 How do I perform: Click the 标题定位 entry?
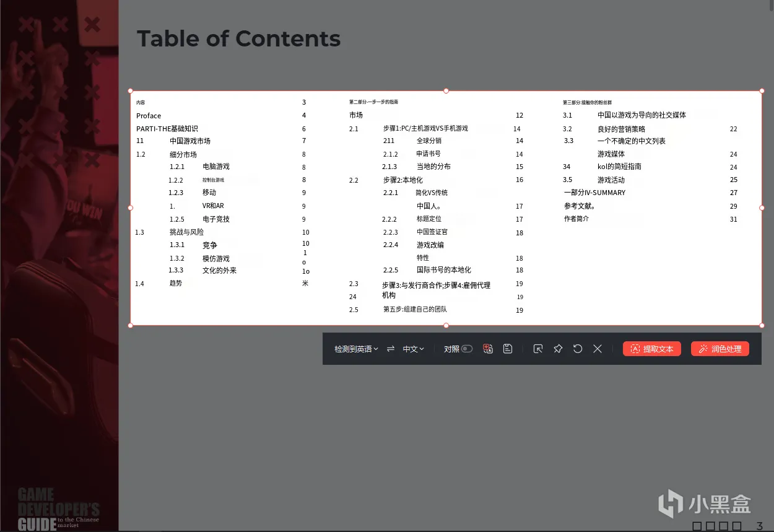pos(429,219)
